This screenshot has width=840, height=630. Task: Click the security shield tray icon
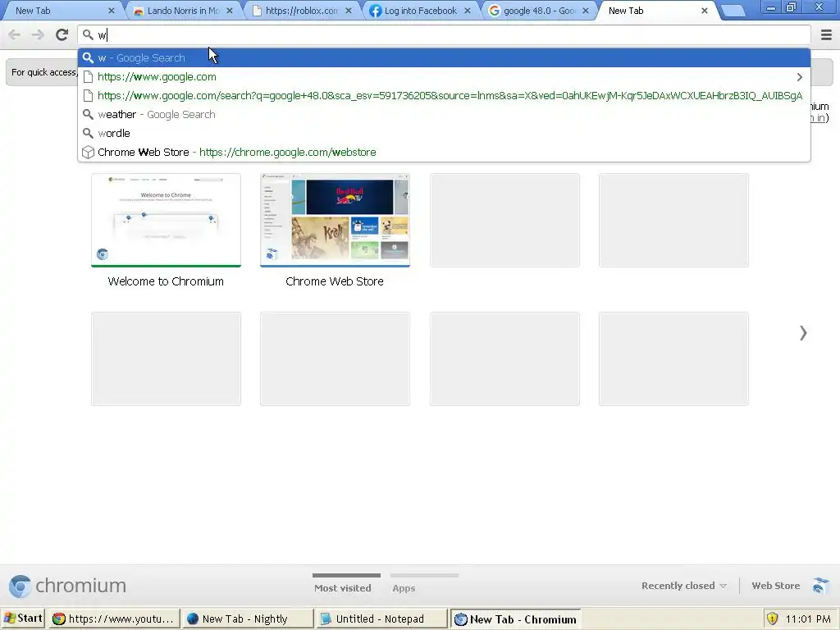tap(772, 619)
